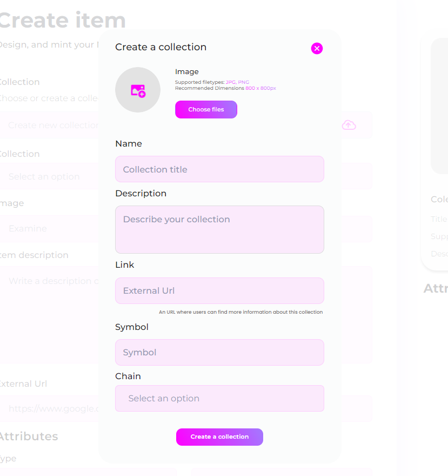Click the Describe your collection text area
Image resolution: width=448 pixels, height=476 pixels.
pyautogui.click(x=219, y=229)
